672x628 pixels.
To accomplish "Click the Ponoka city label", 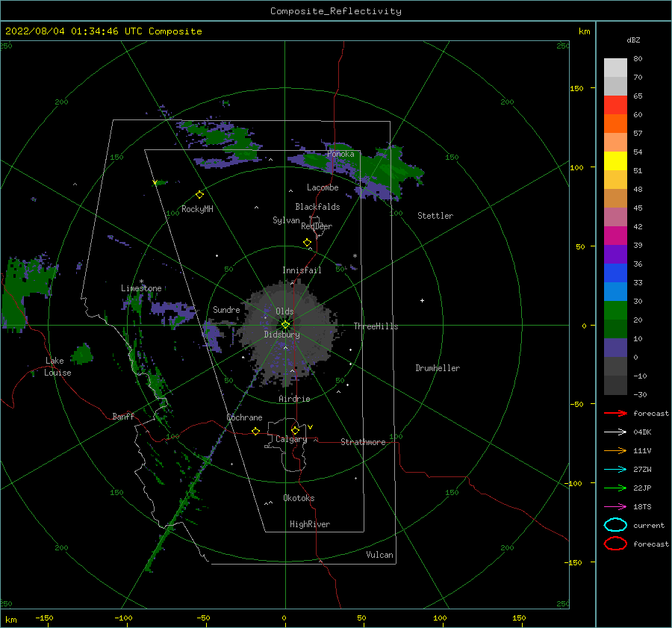I will click(x=340, y=154).
